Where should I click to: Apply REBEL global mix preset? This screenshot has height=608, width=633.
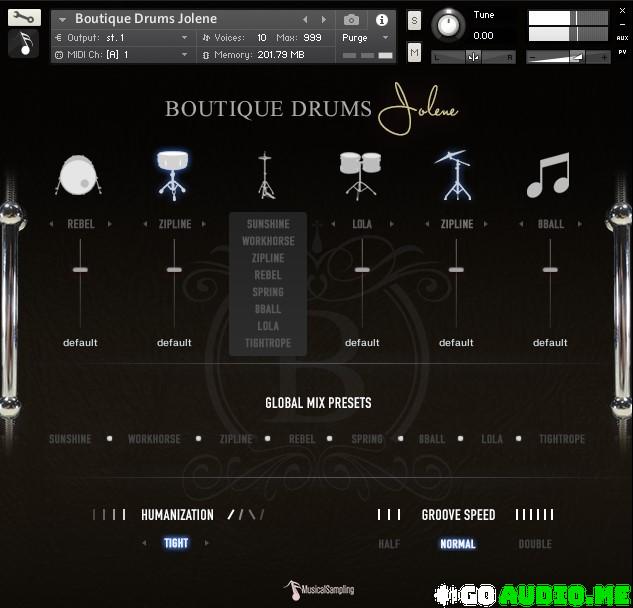click(302, 439)
